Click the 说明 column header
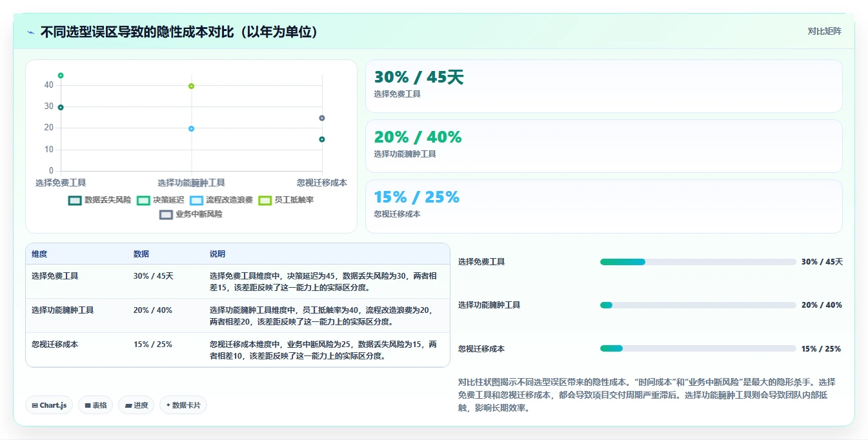This screenshot has width=868, height=440. (217, 254)
